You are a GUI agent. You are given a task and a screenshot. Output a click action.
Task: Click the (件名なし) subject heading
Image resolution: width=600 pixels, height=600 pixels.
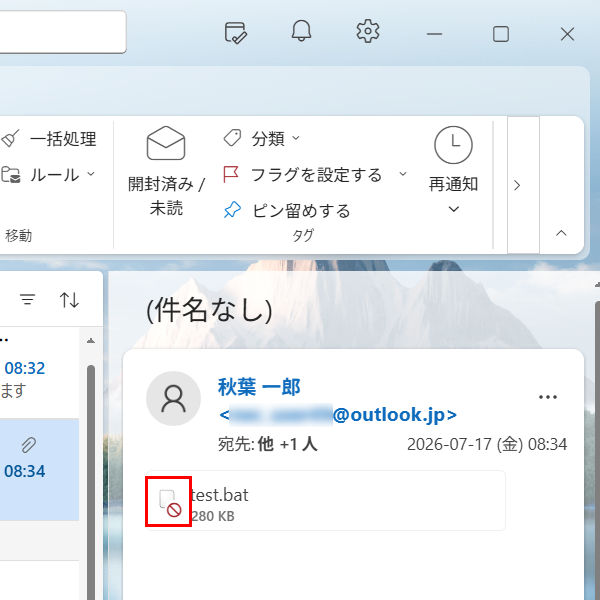coord(209,310)
